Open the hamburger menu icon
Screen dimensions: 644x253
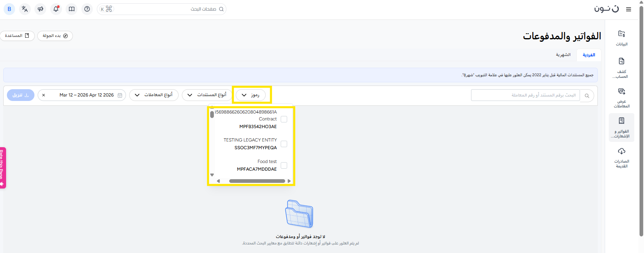pos(628,9)
